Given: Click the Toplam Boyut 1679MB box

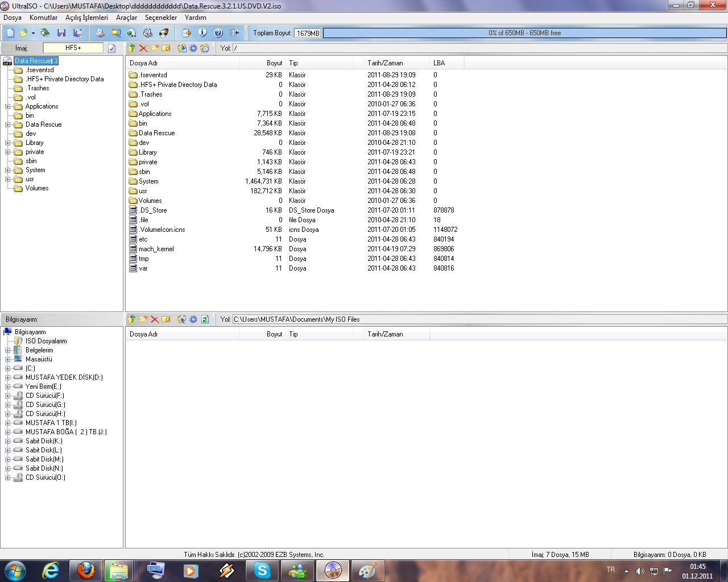Looking at the screenshot, I should pyautogui.click(x=308, y=33).
